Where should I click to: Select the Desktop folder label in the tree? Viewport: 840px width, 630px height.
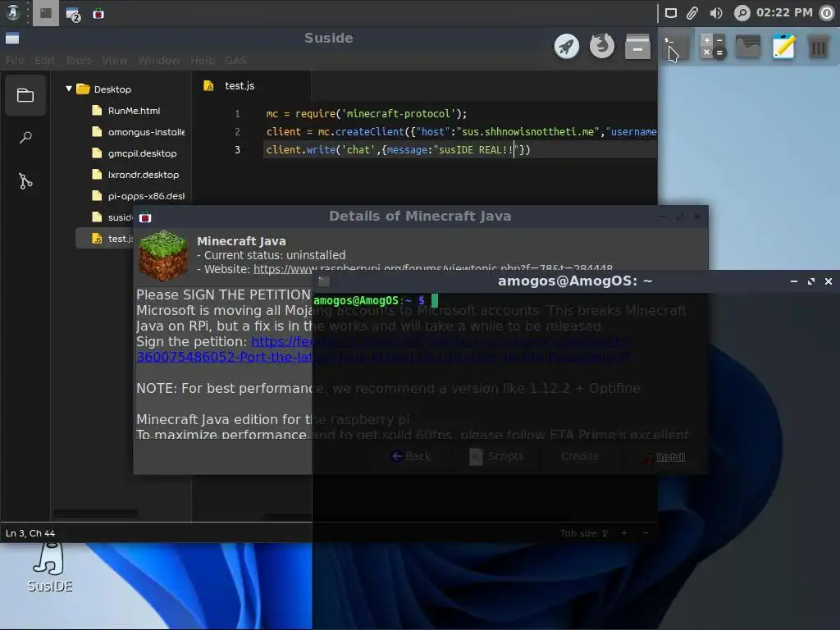[x=112, y=89]
